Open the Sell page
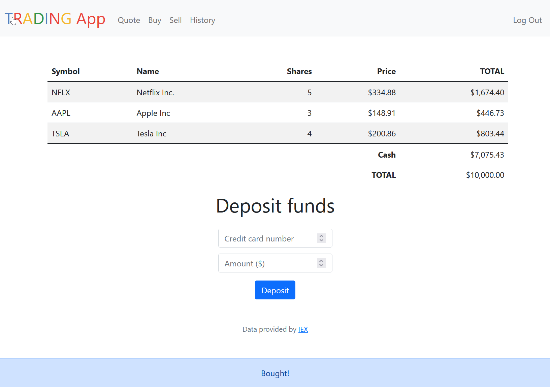This screenshot has height=392, width=550. coord(175,20)
